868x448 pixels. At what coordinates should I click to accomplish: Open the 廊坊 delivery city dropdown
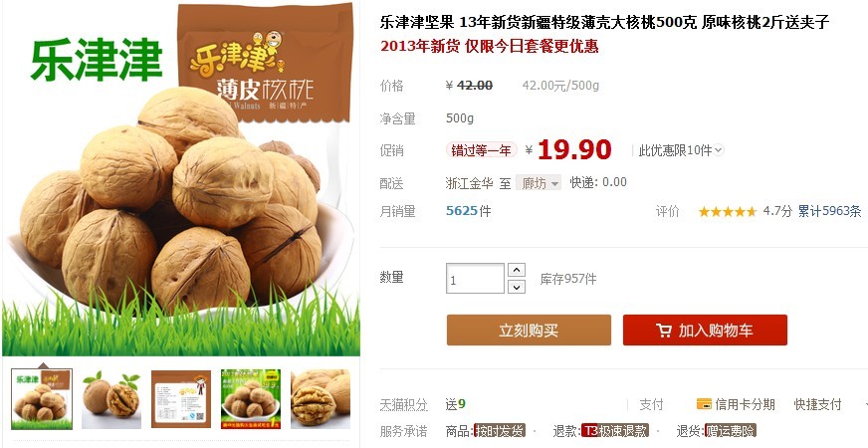(539, 183)
